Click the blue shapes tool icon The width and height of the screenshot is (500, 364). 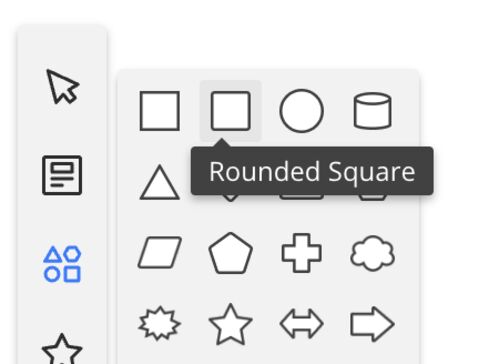[x=62, y=264]
